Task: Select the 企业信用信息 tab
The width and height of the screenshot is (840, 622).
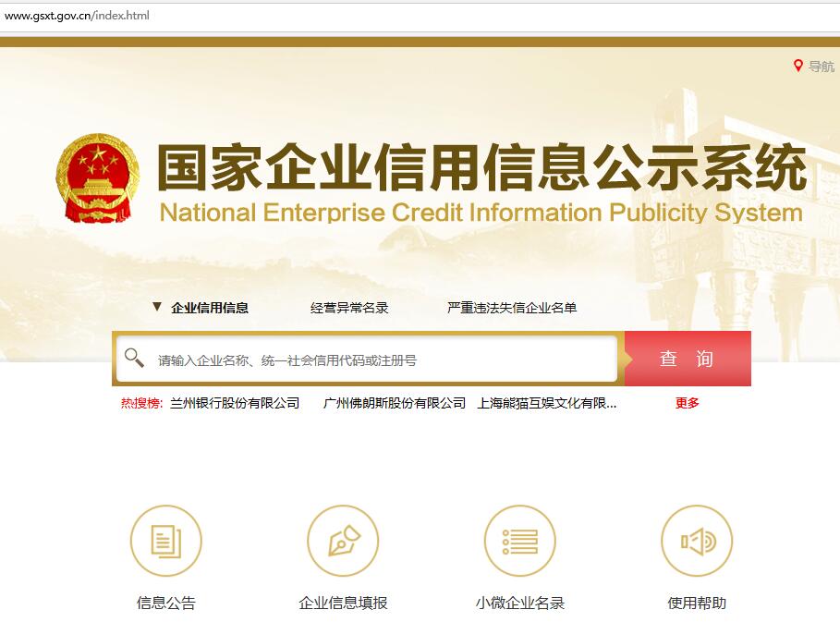Action: pos(210,308)
